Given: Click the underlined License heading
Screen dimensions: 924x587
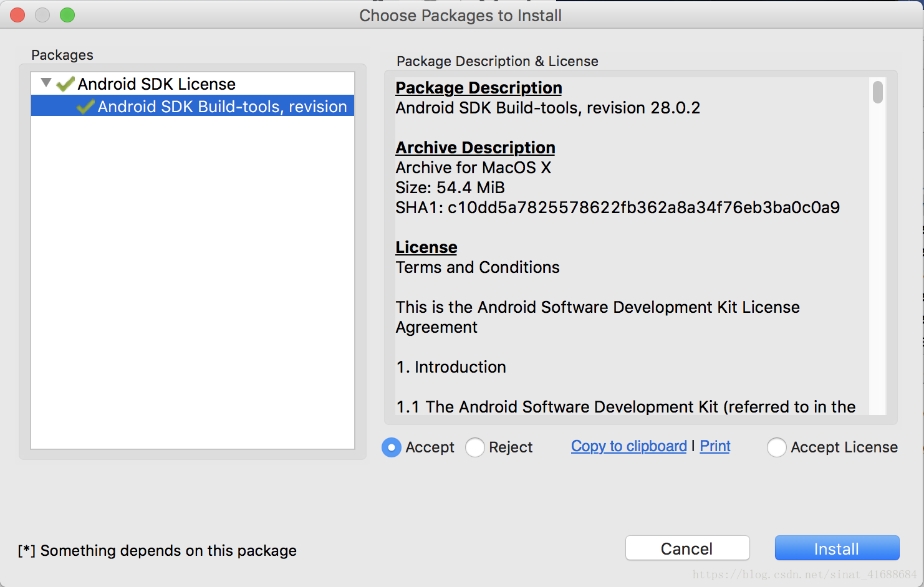Looking at the screenshot, I should 426,247.
